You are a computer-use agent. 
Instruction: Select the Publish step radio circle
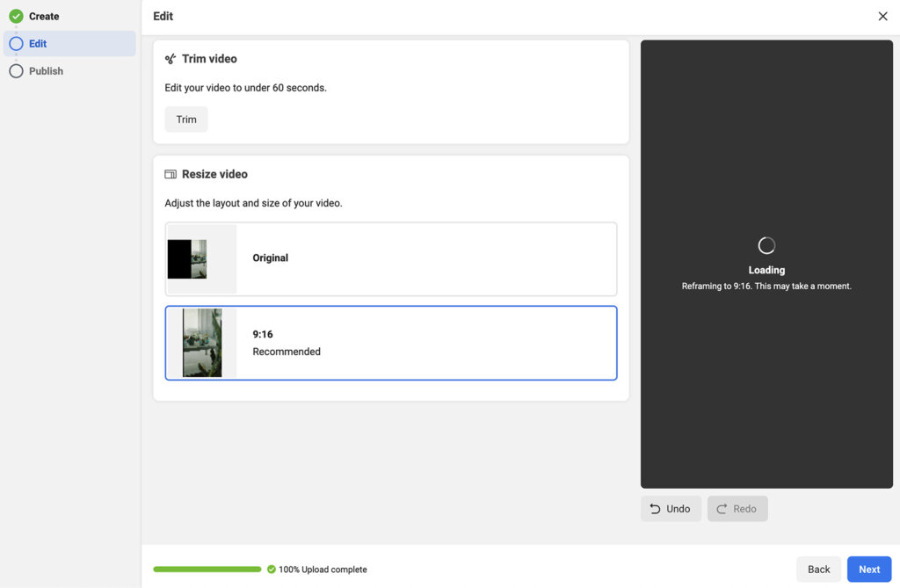click(16, 70)
